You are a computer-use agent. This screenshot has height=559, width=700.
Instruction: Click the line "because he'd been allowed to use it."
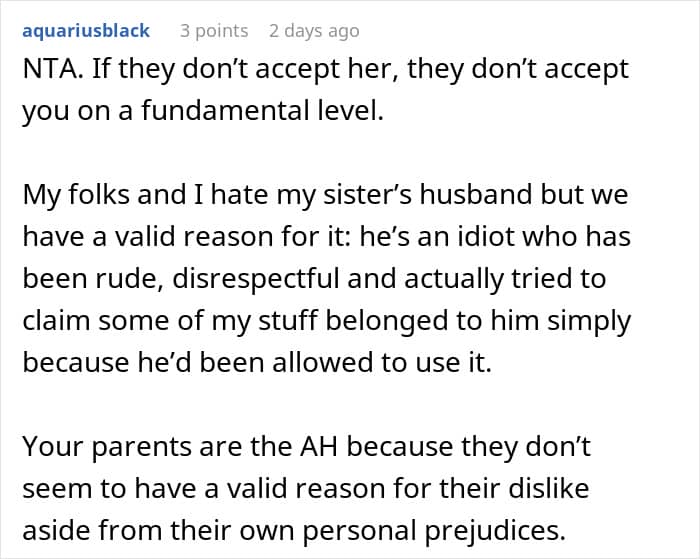[x=257, y=362]
